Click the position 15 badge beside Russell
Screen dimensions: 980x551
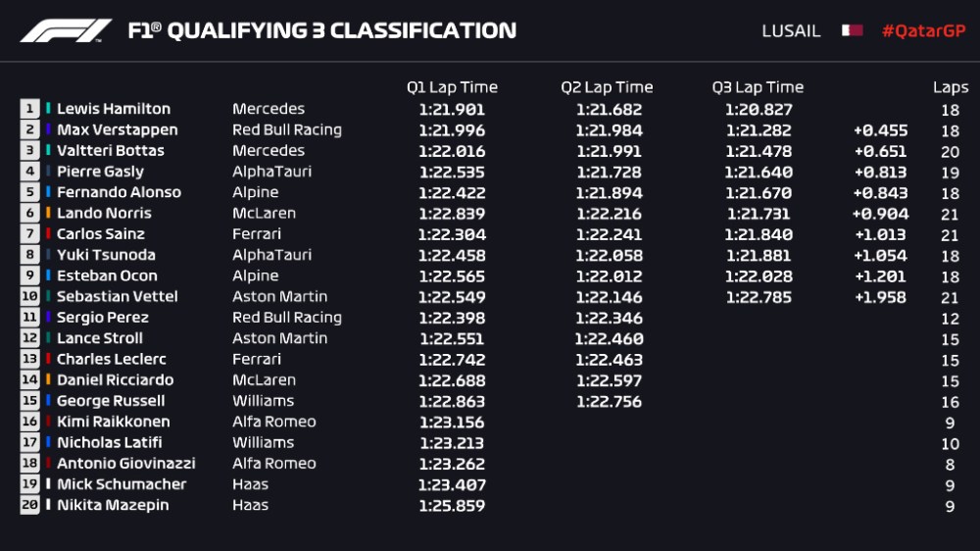pos(29,400)
